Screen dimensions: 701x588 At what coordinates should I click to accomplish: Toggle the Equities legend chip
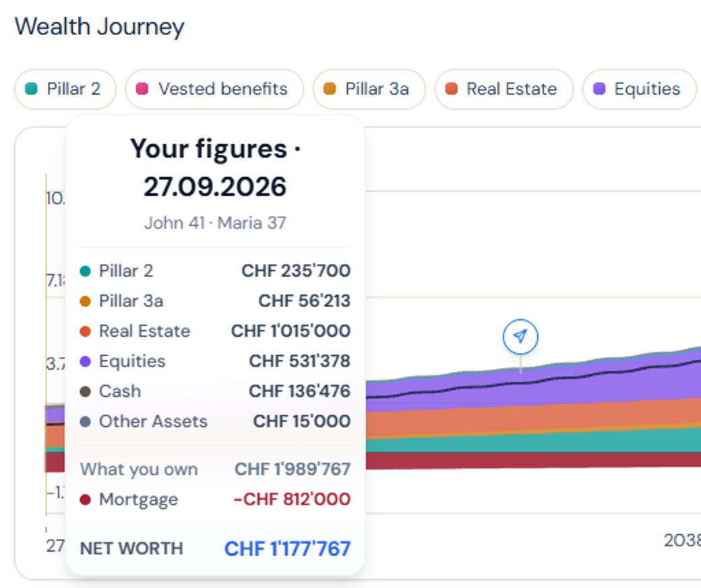pyautogui.click(x=639, y=89)
